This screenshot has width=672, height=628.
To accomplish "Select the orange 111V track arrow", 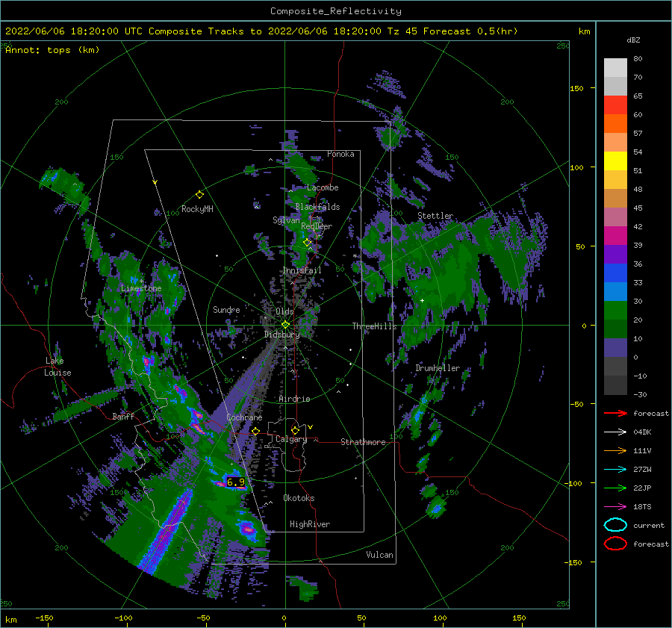I will coord(615,450).
